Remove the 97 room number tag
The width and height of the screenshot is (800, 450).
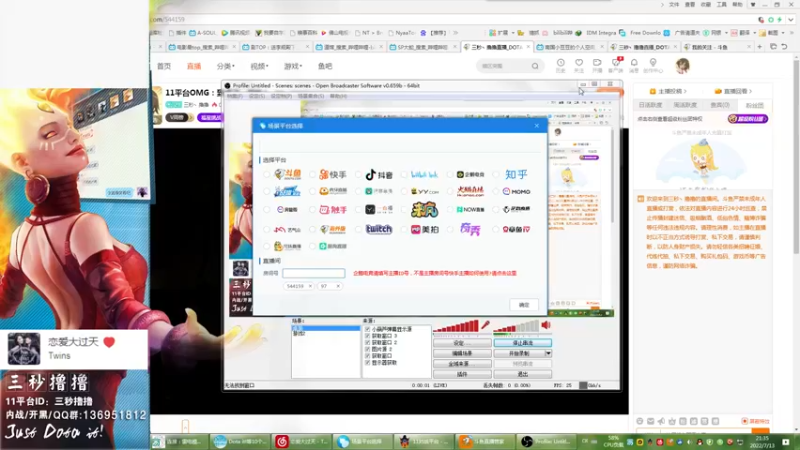[338, 286]
